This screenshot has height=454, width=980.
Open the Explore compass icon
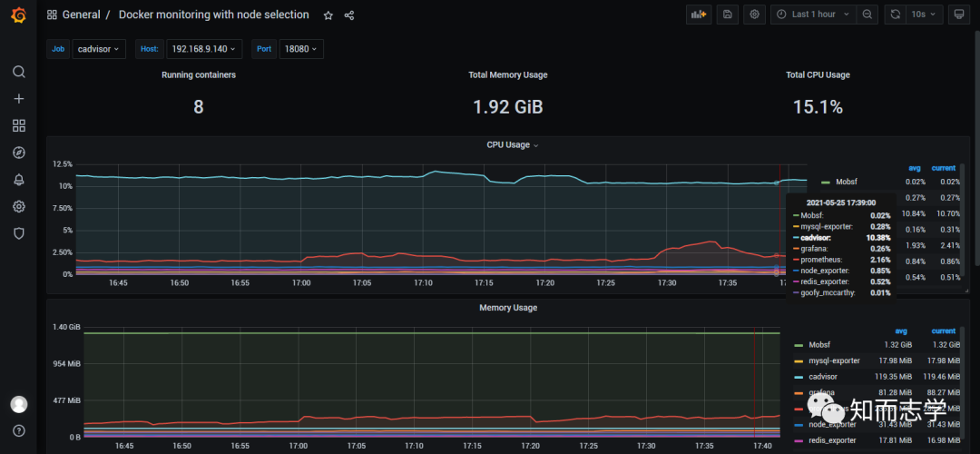point(19,153)
